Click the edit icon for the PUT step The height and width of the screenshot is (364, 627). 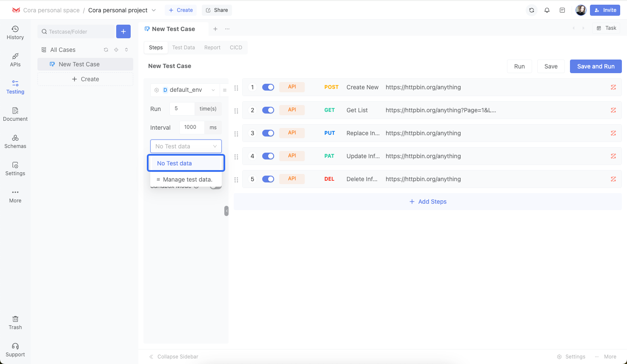[613, 133]
